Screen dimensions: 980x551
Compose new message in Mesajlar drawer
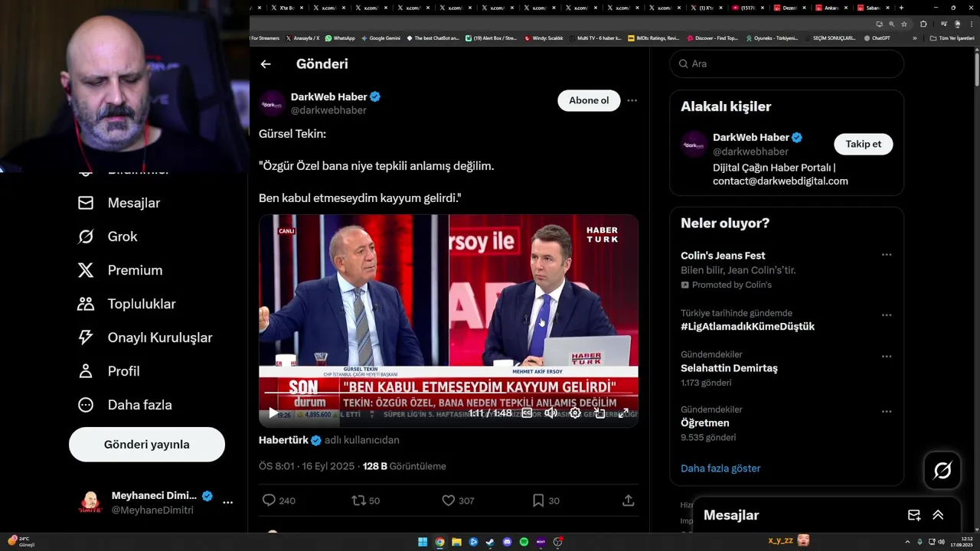click(914, 515)
